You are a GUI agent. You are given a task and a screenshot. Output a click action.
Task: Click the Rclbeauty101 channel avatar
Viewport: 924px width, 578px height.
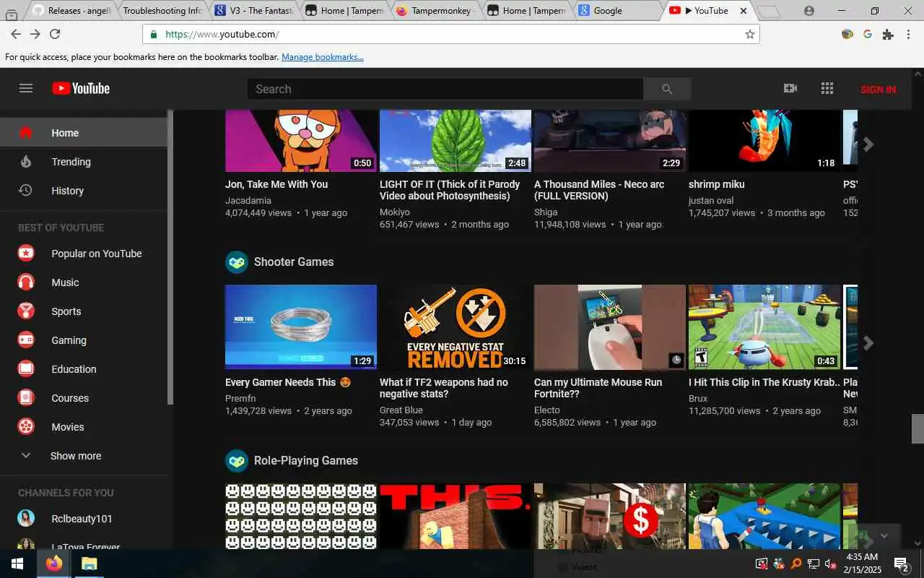coord(26,519)
